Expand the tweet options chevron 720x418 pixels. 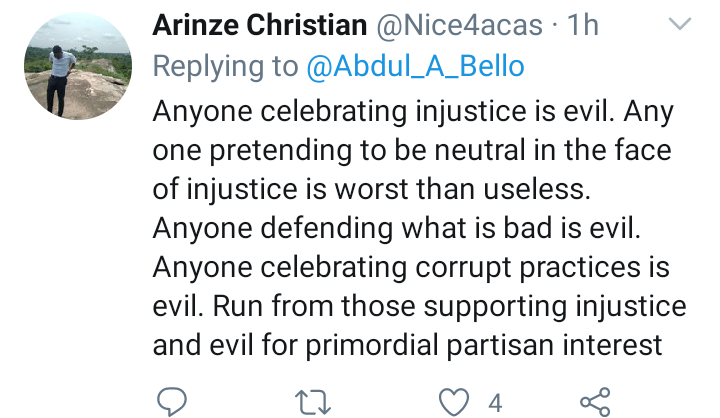pos(680,23)
